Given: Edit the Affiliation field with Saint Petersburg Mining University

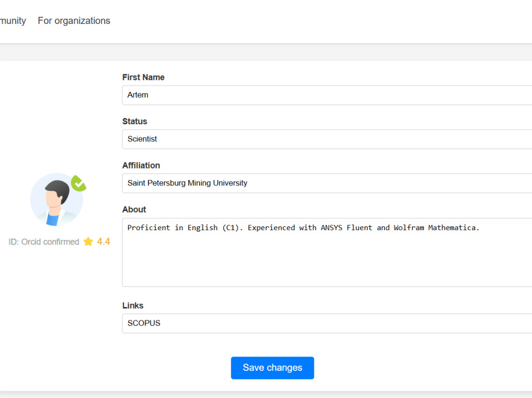Looking at the screenshot, I should (x=327, y=183).
